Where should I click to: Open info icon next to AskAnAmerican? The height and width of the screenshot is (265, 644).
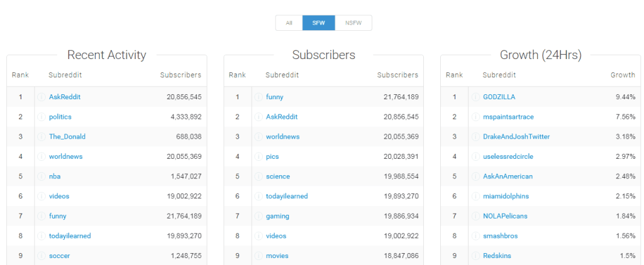[475, 176]
